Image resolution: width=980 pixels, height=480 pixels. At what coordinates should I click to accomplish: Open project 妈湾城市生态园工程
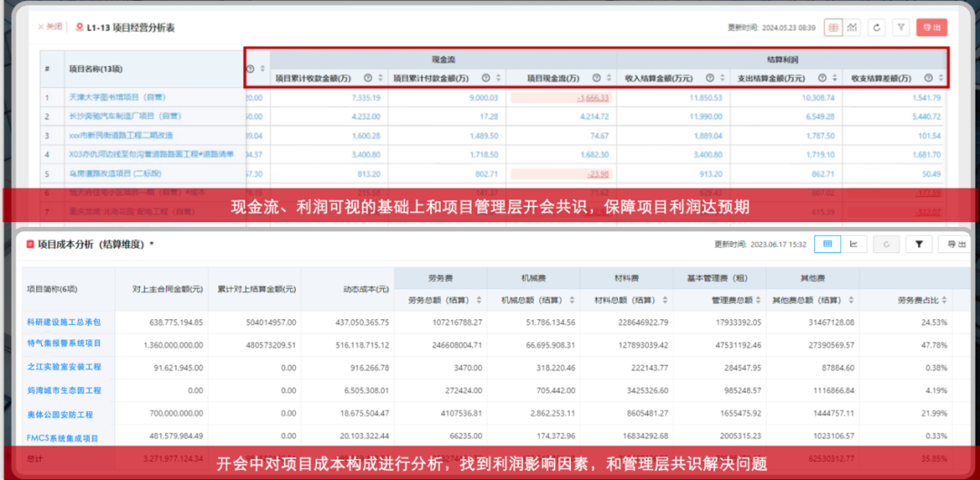[x=64, y=391]
